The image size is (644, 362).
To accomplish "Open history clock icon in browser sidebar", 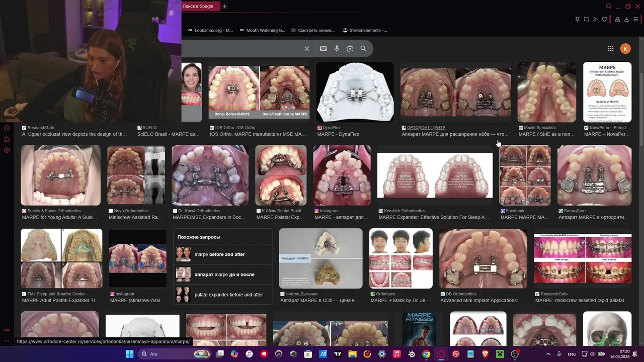I will click(x=7, y=128).
